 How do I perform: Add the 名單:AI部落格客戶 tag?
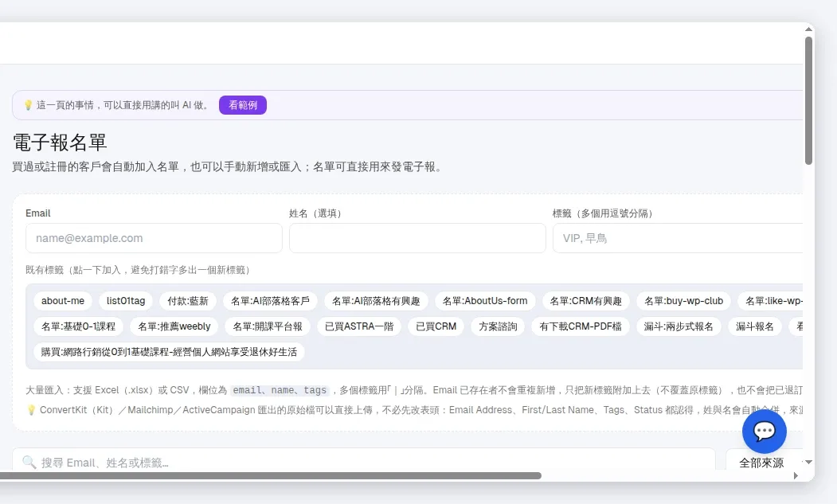click(270, 301)
